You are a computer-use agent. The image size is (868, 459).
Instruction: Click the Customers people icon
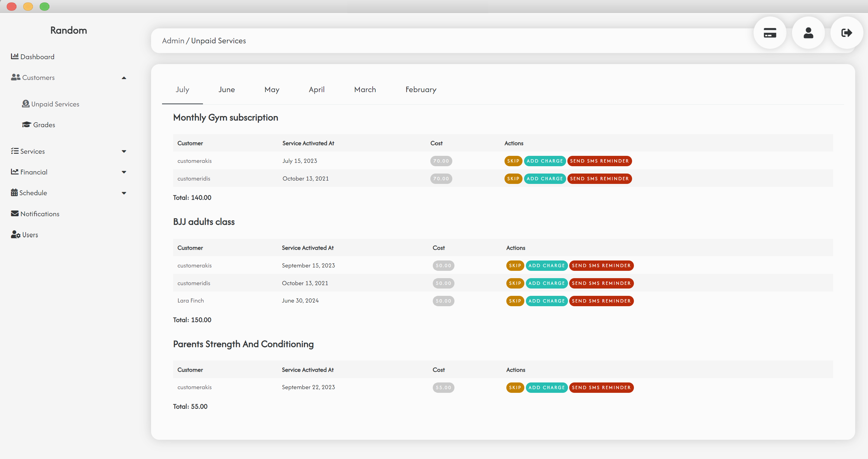click(16, 77)
